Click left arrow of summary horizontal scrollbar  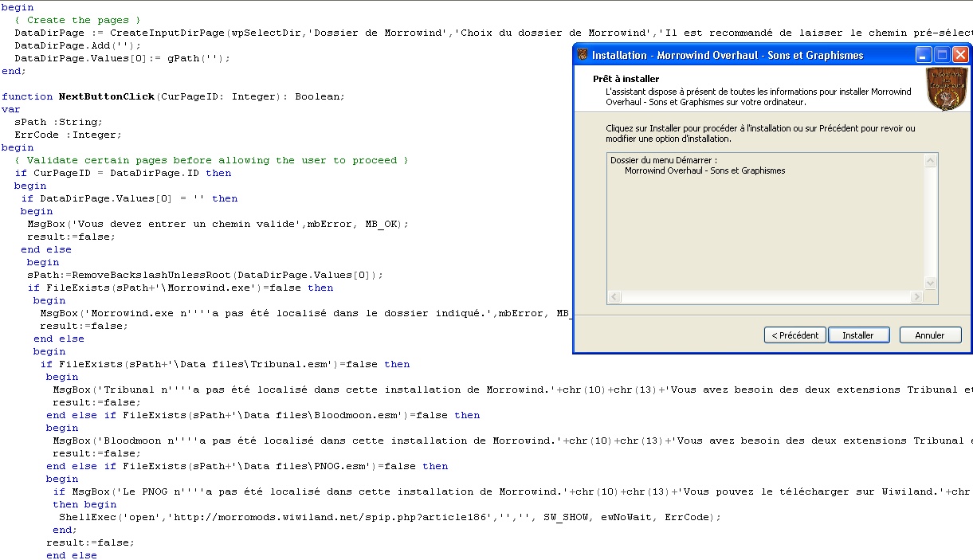pos(614,297)
